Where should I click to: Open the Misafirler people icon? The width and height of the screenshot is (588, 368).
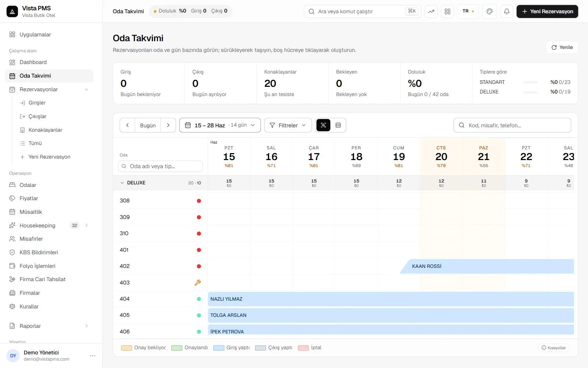(12, 239)
